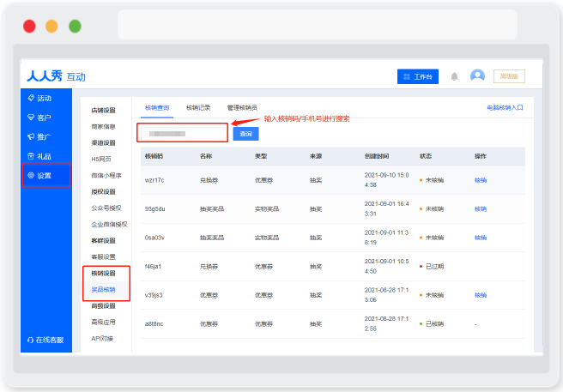Open 公众号授权 in settings menu
This screenshot has width=563, height=392.
point(106,208)
